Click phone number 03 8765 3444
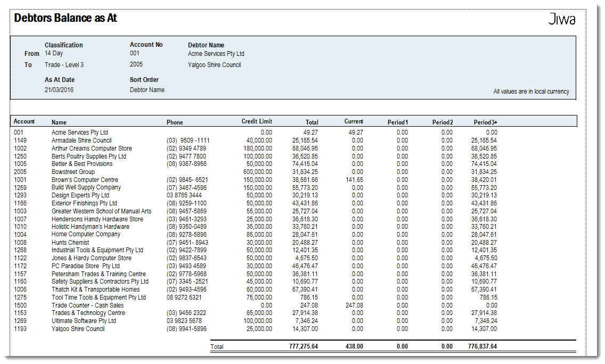605x364 pixels. coord(184,195)
